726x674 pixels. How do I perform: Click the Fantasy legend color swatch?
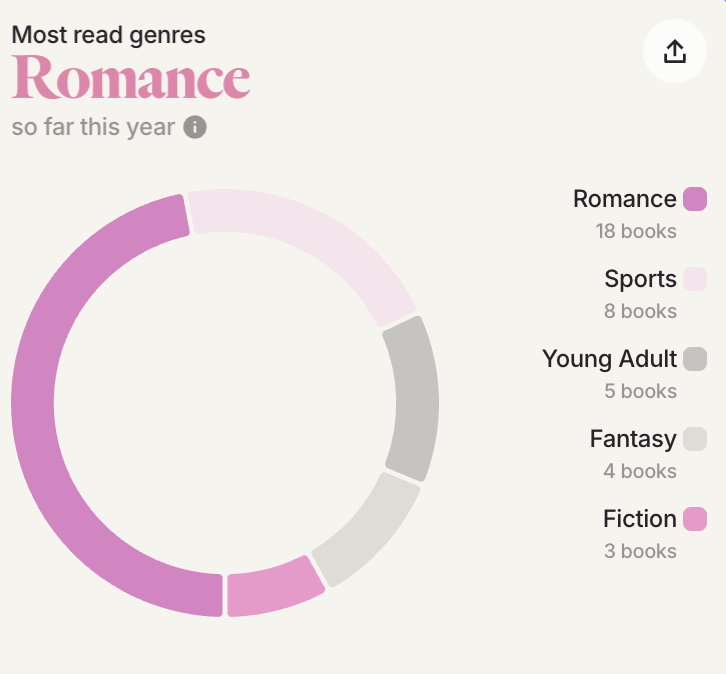(x=695, y=439)
